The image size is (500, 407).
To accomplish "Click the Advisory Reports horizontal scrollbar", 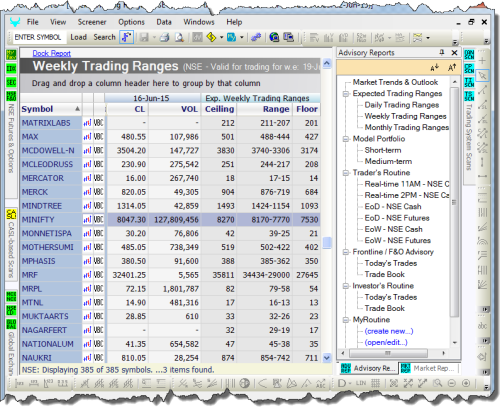I will click(x=389, y=353).
